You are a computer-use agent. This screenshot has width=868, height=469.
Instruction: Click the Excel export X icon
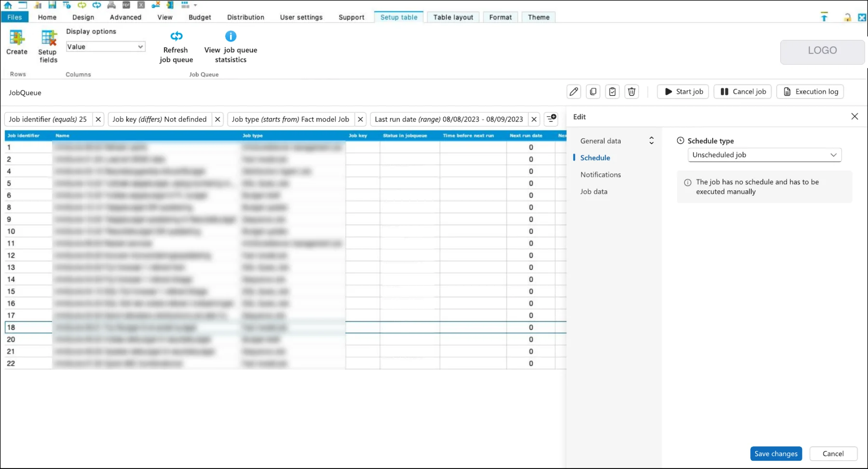coord(141,5)
